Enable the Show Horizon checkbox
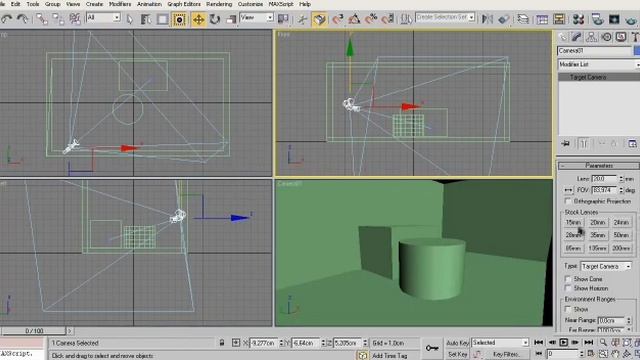Screen dimensions: 640x360 click(x=568, y=288)
